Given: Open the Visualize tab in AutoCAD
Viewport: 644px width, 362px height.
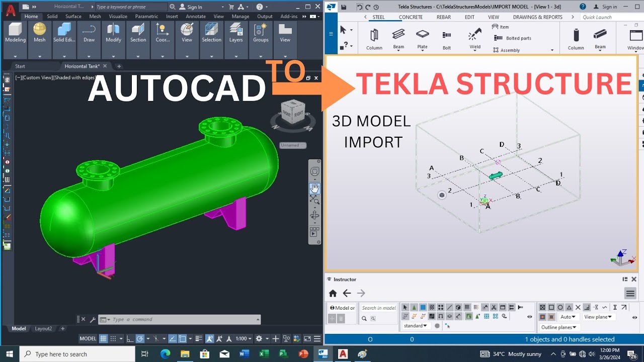Looking at the screenshot, I should tap(118, 16).
